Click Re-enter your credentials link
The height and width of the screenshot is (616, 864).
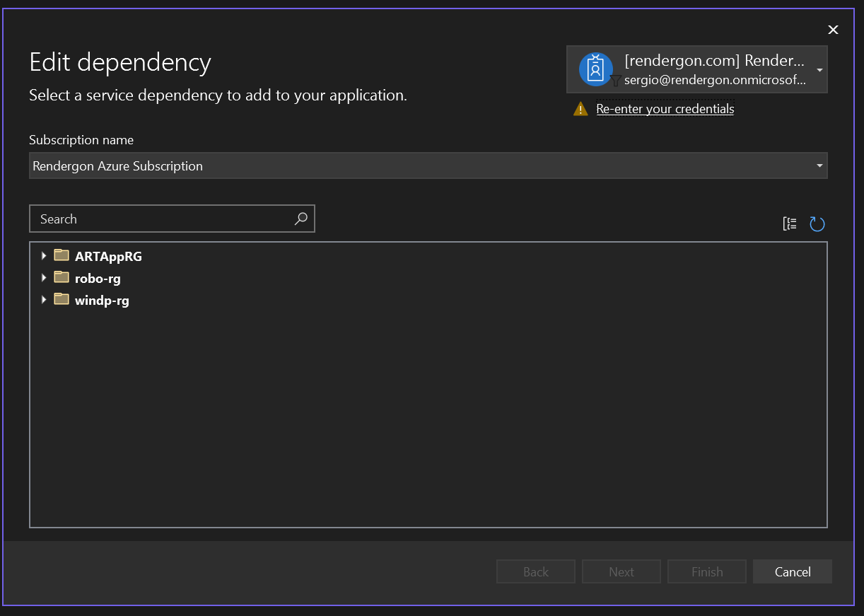pyautogui.click(x=665, y=109)
